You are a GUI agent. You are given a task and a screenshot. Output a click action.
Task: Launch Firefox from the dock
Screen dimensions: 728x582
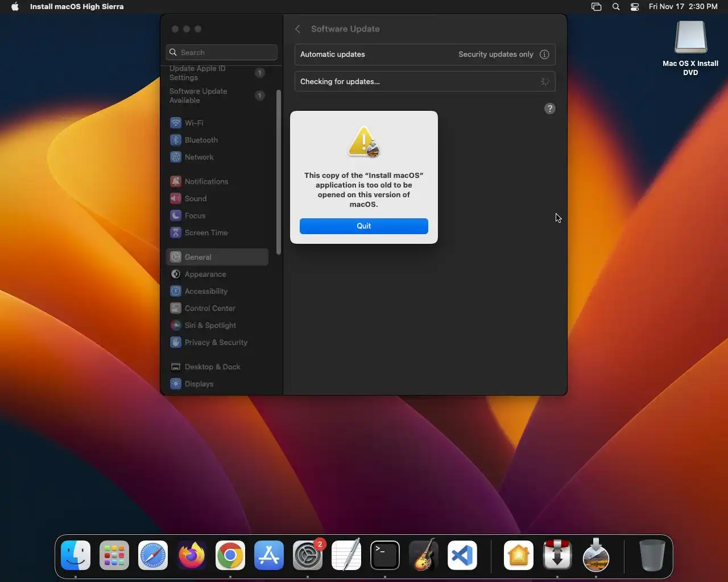[192, 555]
